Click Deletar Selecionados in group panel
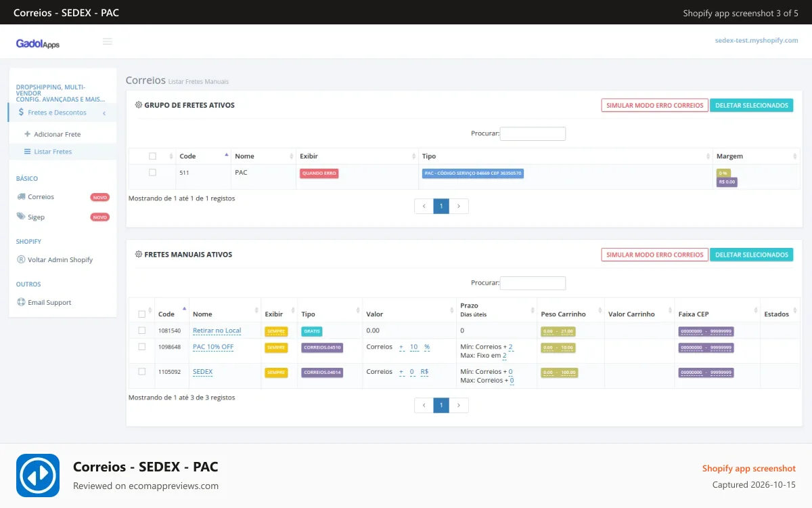 click(752, 105)
